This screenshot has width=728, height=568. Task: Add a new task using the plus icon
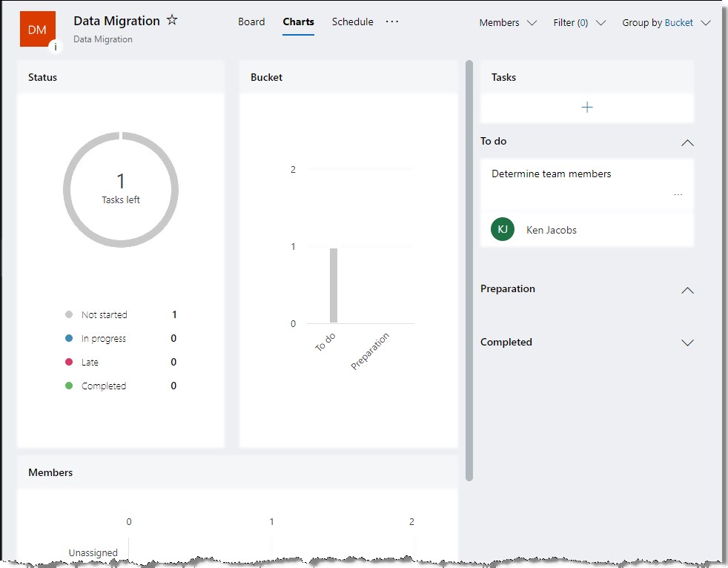586,107
